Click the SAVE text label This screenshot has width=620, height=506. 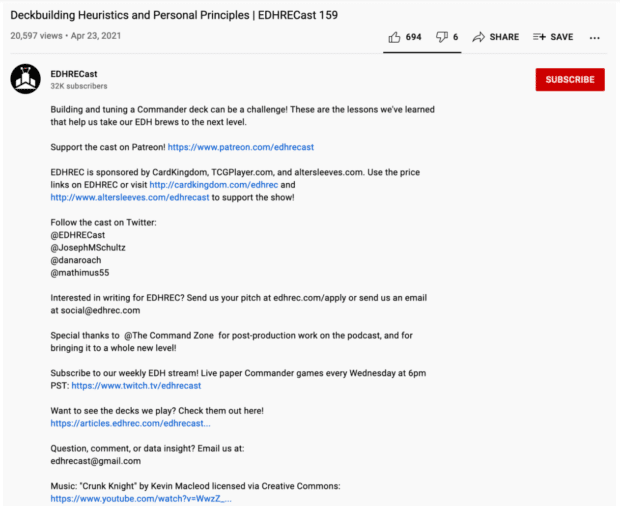[x=561, y=37]
